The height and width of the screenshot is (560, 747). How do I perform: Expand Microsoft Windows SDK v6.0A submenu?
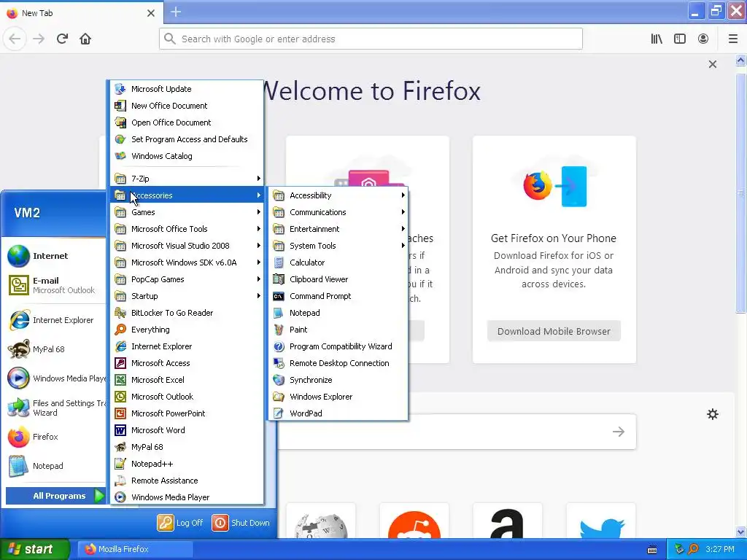point(187,262)
